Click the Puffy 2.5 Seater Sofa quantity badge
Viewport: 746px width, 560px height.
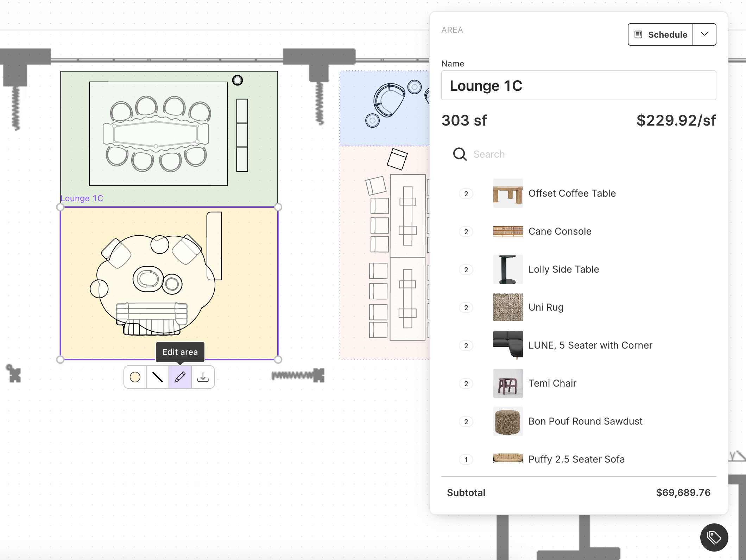coord(466,459)
